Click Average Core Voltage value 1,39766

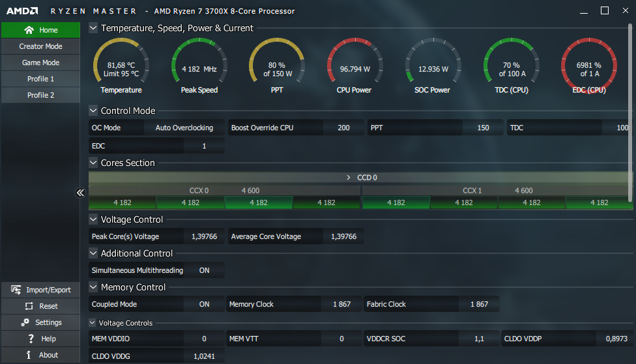pos(343,236)
